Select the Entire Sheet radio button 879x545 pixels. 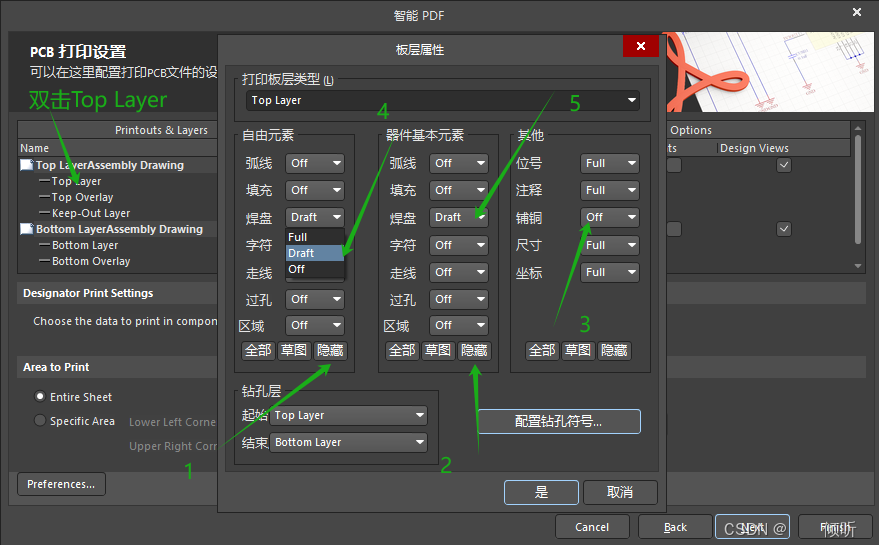[40, 396]
